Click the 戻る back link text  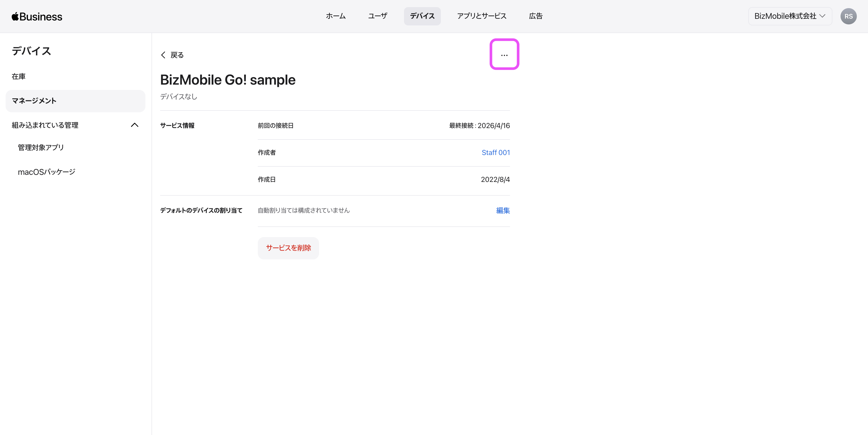click(x=177, y=55)
